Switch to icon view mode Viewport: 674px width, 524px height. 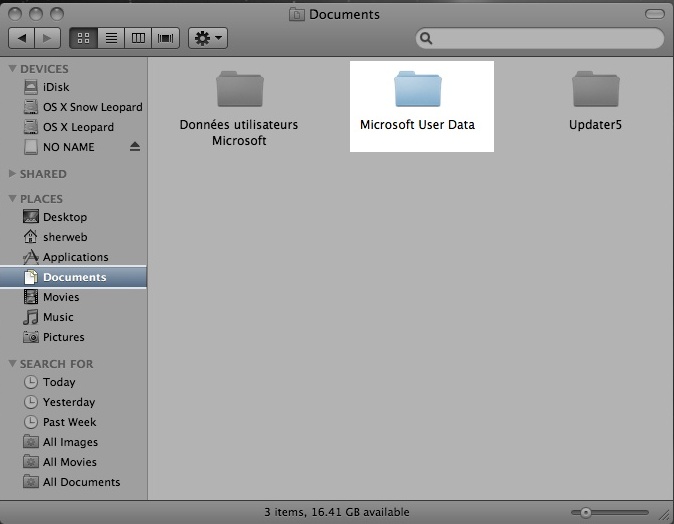click(84, 38)
